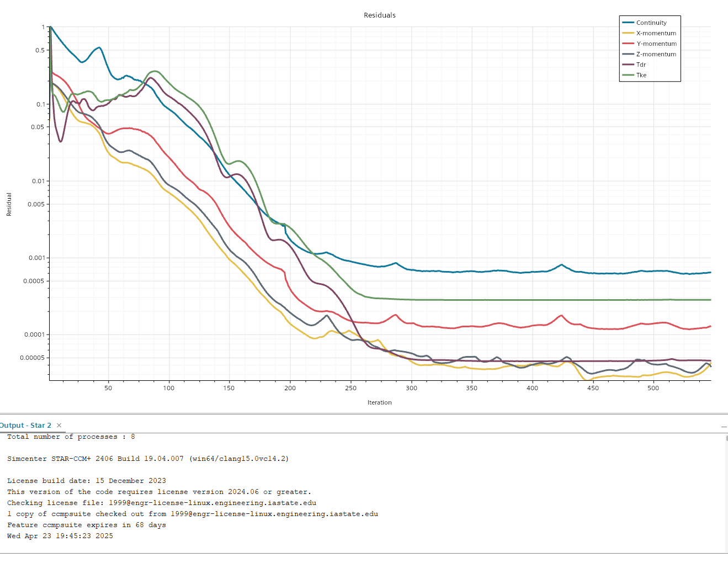Click the license file line in output

(162, 503)
